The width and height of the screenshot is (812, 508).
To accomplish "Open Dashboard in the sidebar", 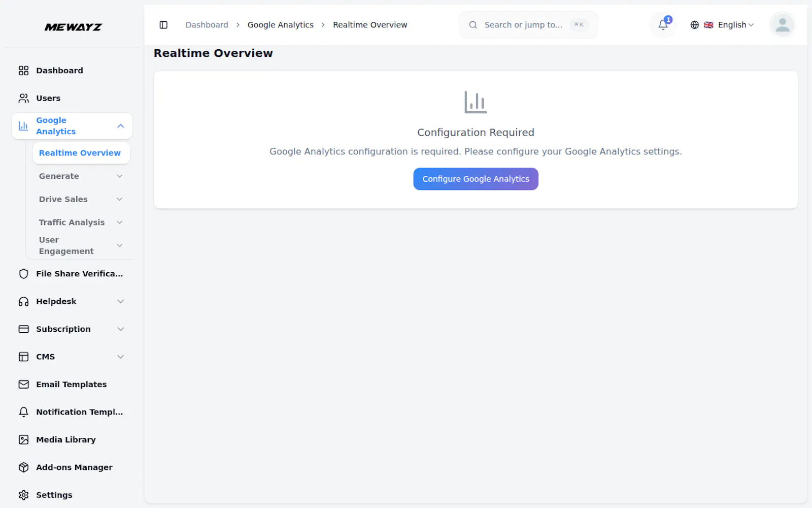I will [72, 71].
